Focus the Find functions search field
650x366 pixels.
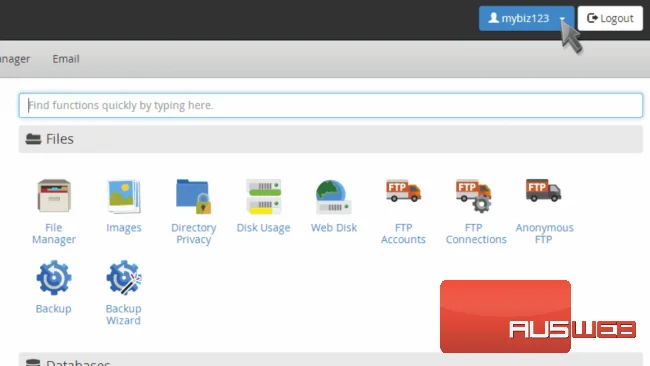pyautogui.click(x=331, y=105)
